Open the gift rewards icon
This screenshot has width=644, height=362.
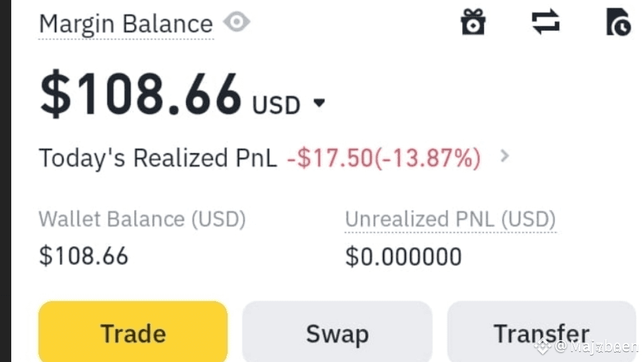point(473,22)
